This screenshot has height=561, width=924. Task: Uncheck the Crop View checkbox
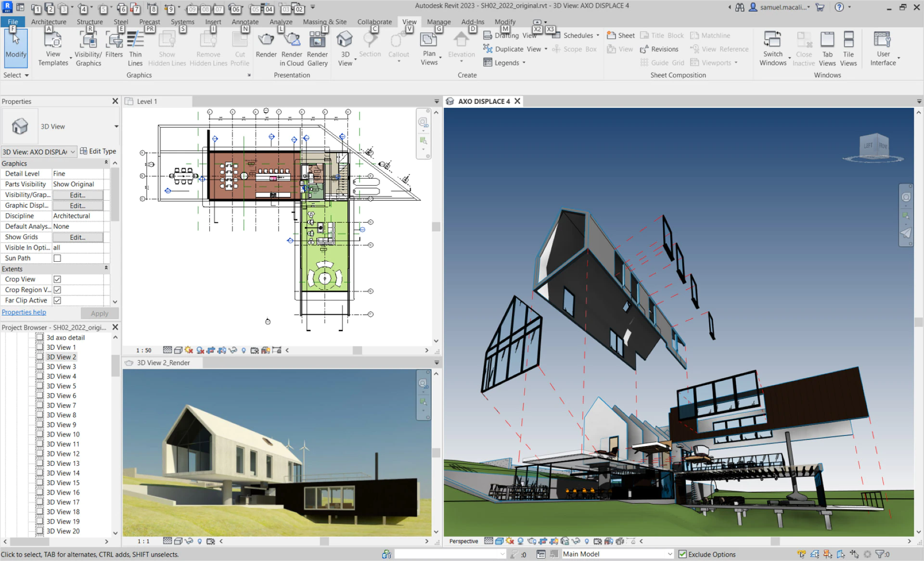57,280
